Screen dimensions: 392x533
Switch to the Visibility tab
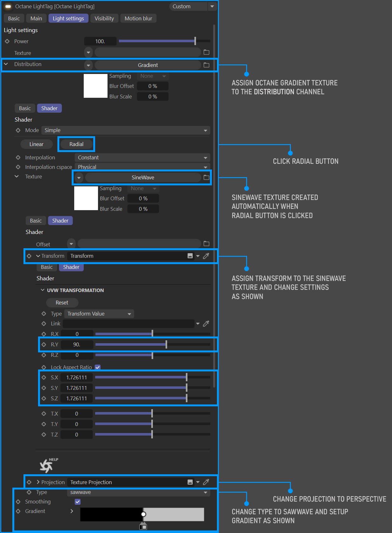tap(104, 18)
